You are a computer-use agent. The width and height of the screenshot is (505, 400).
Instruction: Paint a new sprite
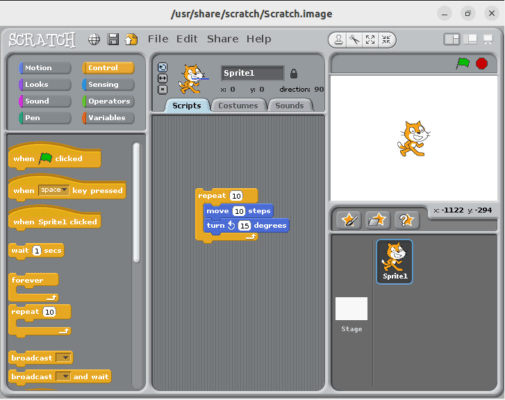pyautogui.click(x=348, y=220)
